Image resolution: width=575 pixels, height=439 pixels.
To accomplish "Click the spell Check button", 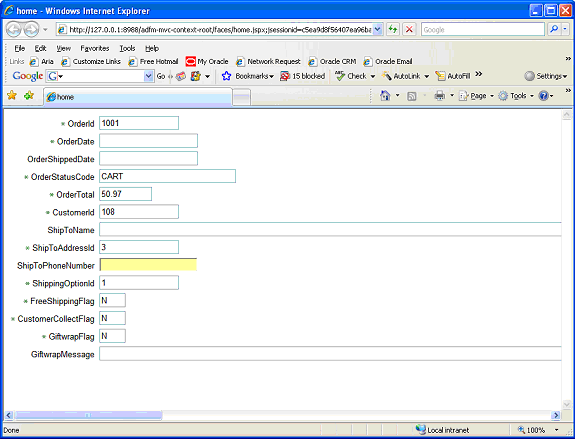I will tap(351, 76).
